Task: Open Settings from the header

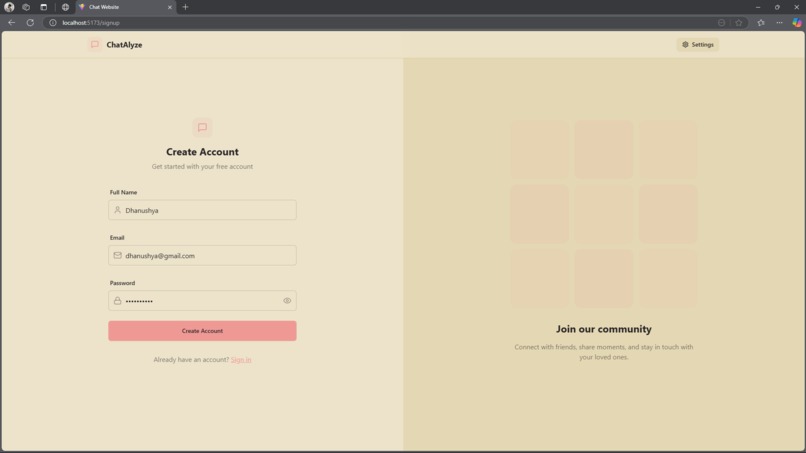Action: point(698,45)
